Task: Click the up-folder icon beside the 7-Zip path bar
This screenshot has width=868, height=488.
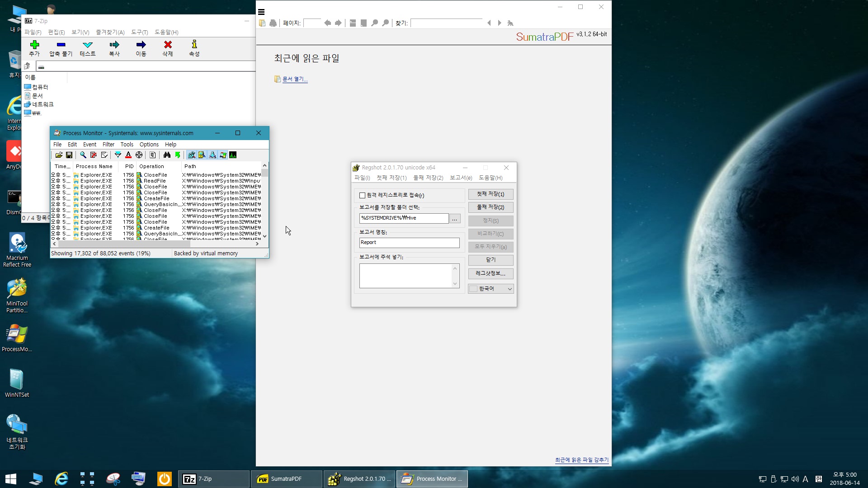Action: [x=27, y=66]
